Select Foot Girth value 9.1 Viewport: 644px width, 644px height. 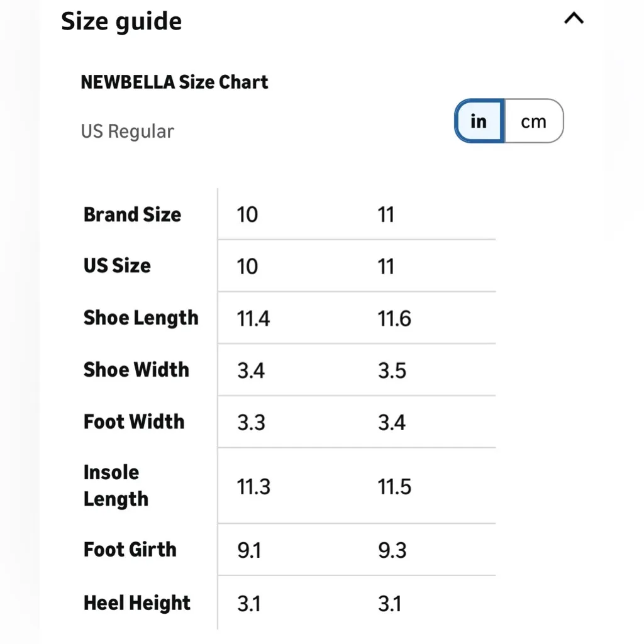pyautogui.click(x=250, y=550)
